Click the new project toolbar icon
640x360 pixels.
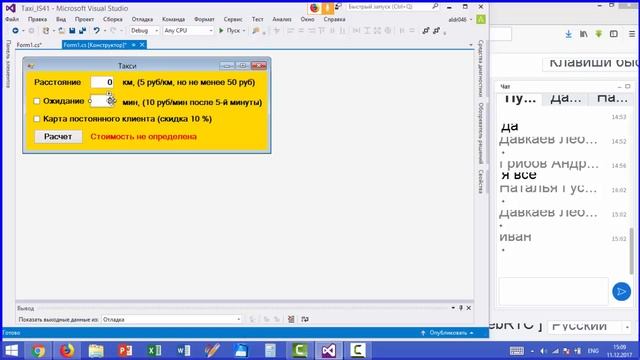point(46,31)
